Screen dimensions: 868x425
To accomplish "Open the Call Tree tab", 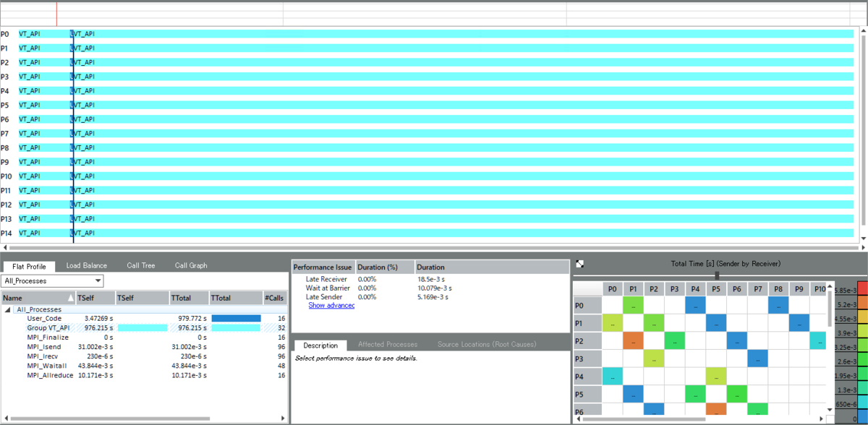I will point(141,265).
